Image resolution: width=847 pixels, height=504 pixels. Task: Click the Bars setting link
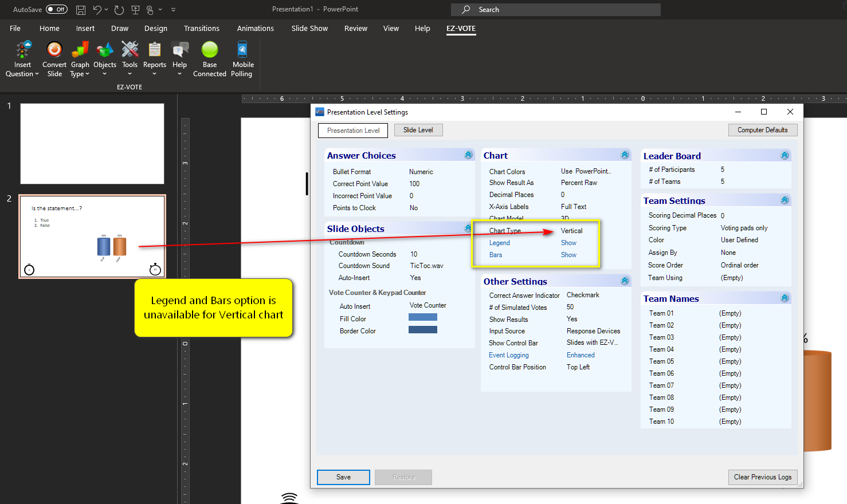coord(496,255)
